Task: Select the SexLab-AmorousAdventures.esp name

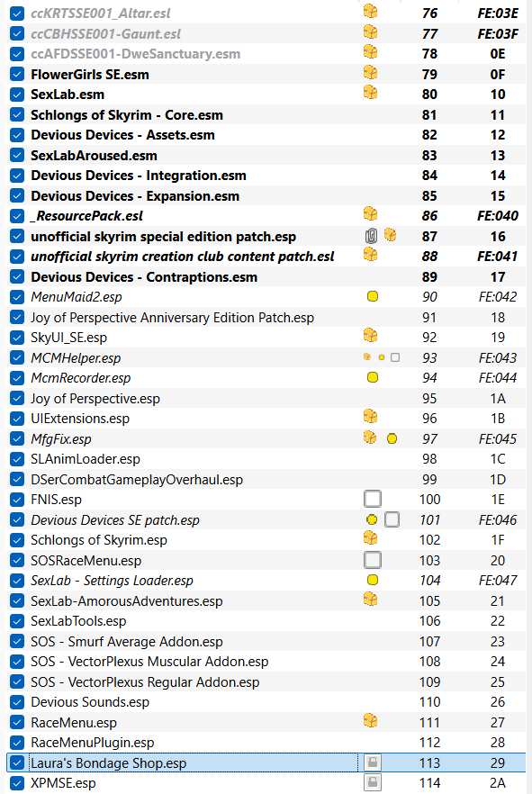Action: click(x=127, y=601)
